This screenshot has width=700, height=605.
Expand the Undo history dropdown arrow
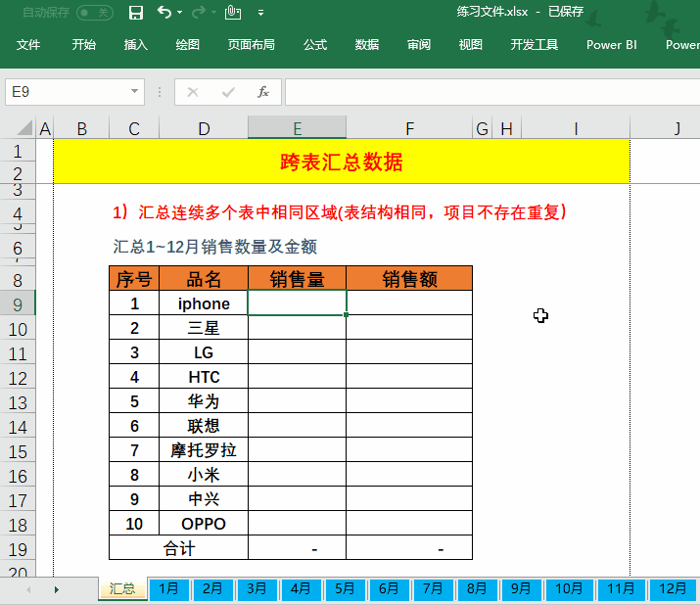(179, 12)
